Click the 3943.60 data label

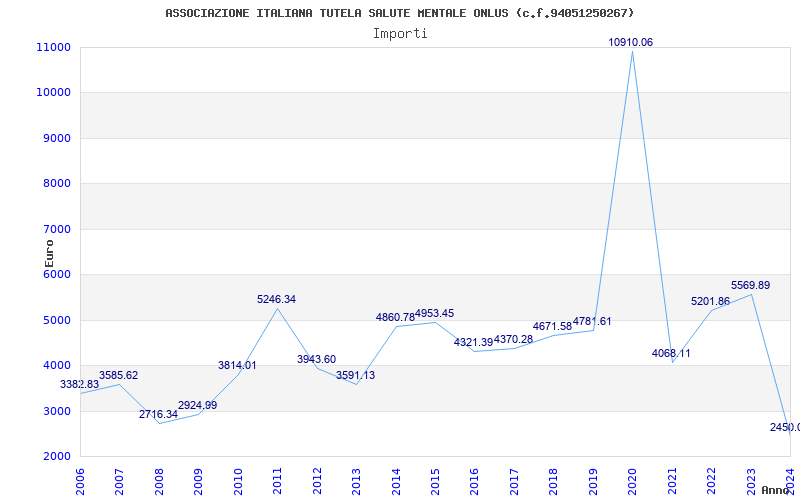[316, 359]
